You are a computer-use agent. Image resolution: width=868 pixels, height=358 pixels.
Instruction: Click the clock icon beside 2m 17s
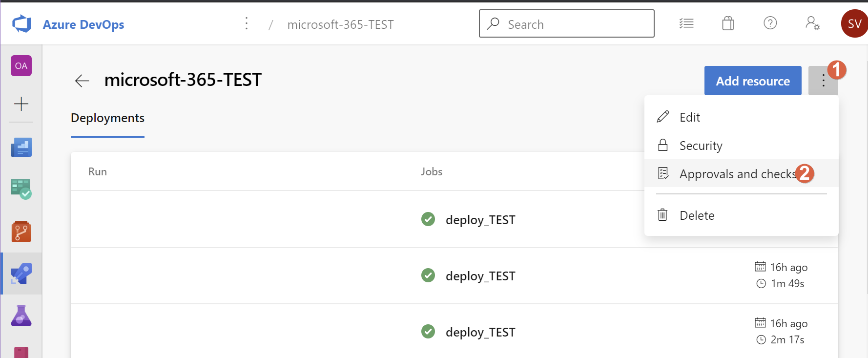pyautogui.click(x=761, y=339)
